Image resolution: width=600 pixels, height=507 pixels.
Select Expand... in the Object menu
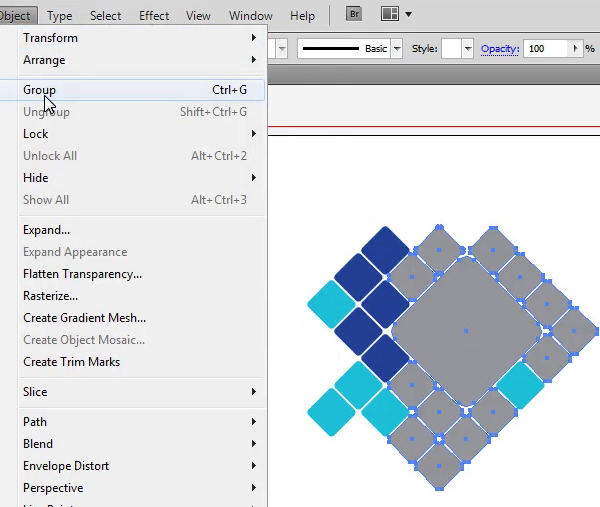[x=46, y=230]
